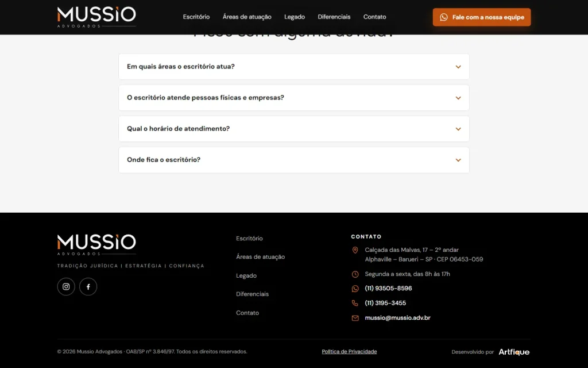588x368 pixels.
Task: Click the CONTATO footer heading
Action: click(x=366, y=236)
